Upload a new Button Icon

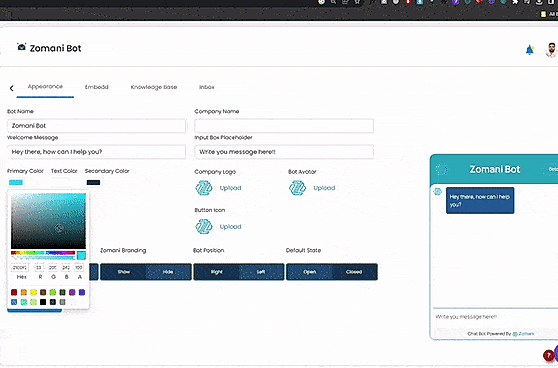[230, 227]
